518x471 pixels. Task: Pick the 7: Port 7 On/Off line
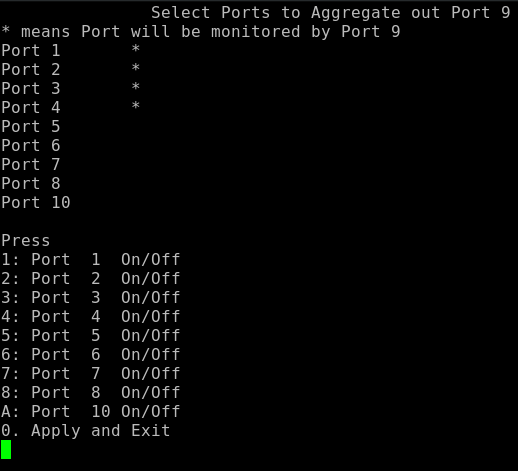pyautogui.click(x=91, y=373)
